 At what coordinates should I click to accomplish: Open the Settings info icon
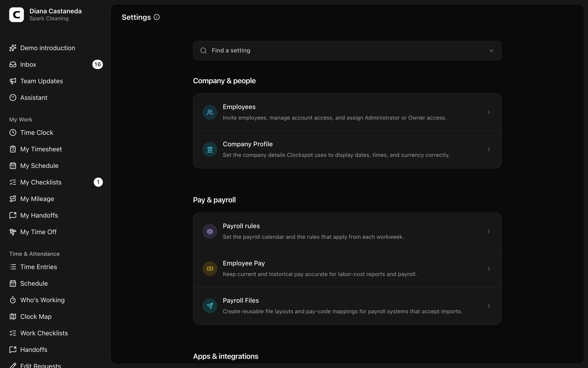(157, 17)
